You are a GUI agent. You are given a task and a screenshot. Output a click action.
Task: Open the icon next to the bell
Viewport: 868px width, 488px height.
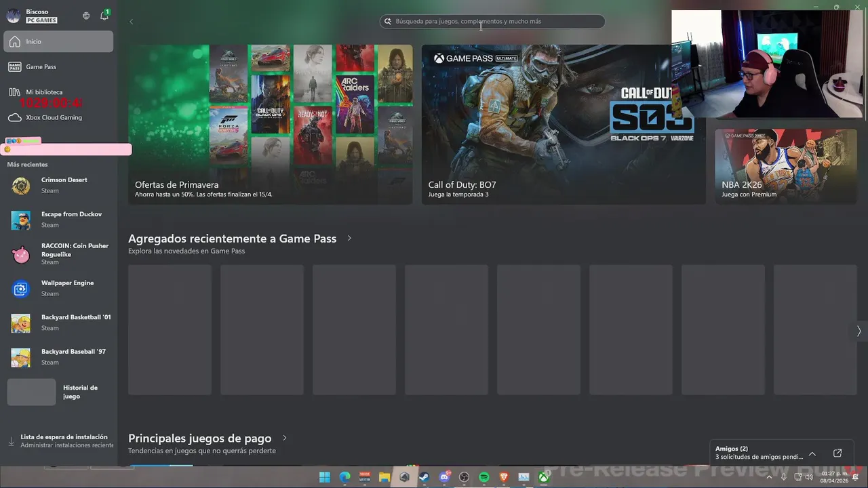(86, 16)
